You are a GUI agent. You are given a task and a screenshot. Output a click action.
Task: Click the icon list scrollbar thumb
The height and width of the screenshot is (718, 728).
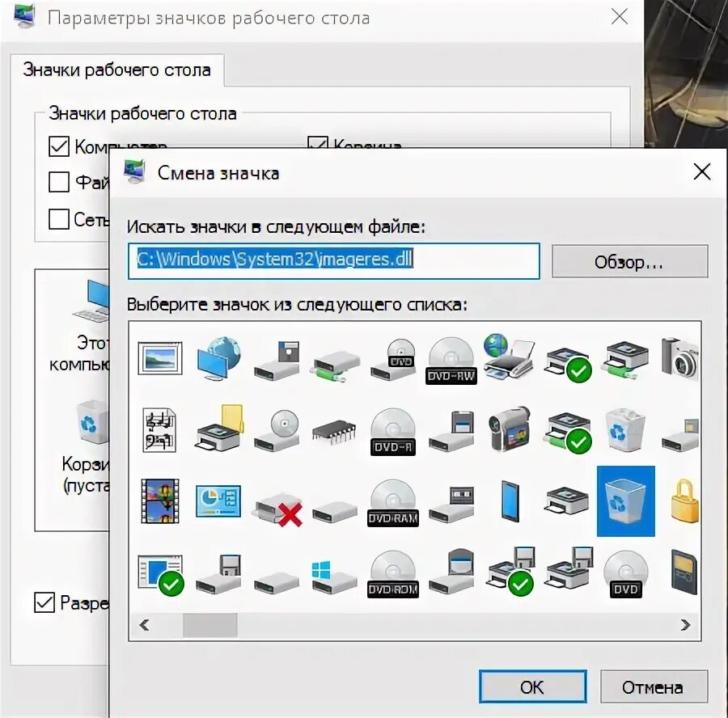[210, 625]
